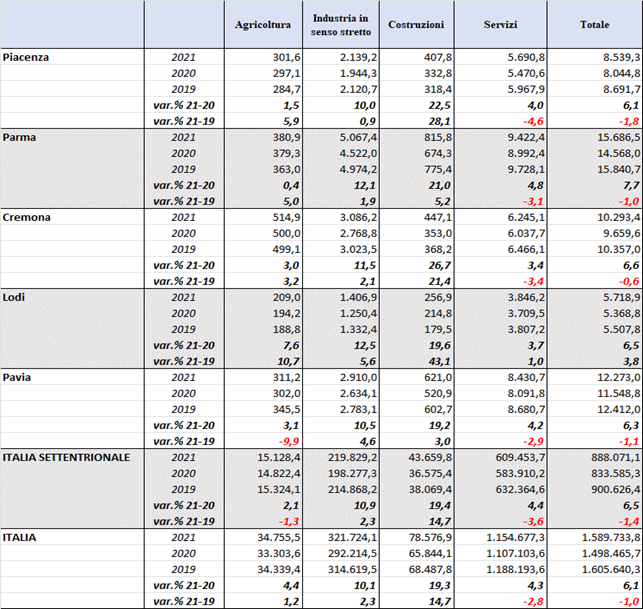The image size is (643, 609).
Task: Select the Agricoltura column header
Action: click(x=263, y=25)
